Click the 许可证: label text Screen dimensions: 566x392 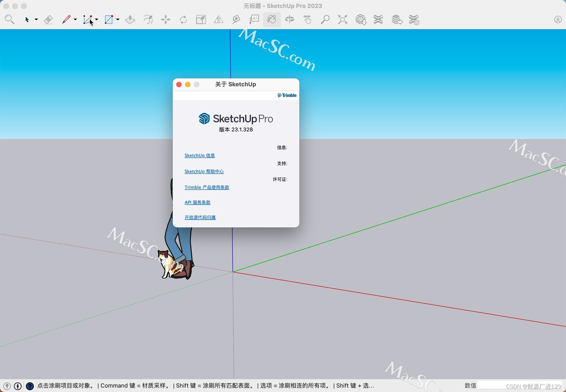point(280,179)
